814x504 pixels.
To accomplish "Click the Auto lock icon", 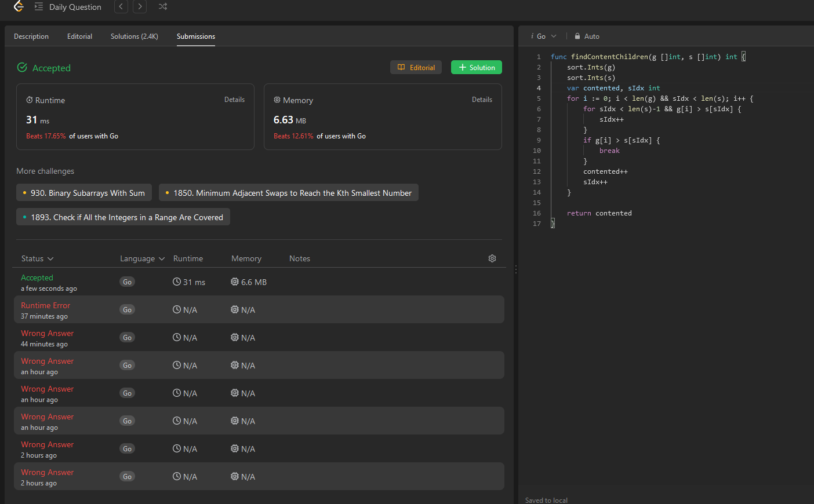I will (x=577, y=36).
